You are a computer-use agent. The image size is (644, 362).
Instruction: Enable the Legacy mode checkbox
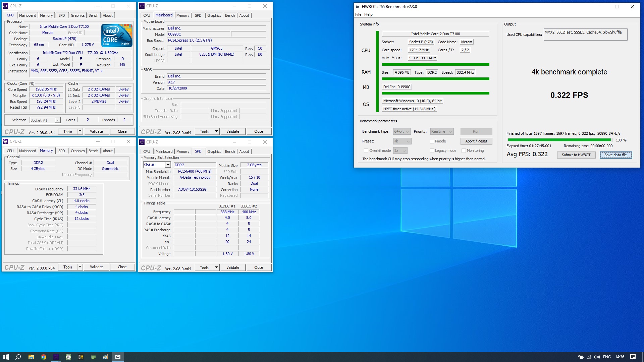(x=432, y=151)
